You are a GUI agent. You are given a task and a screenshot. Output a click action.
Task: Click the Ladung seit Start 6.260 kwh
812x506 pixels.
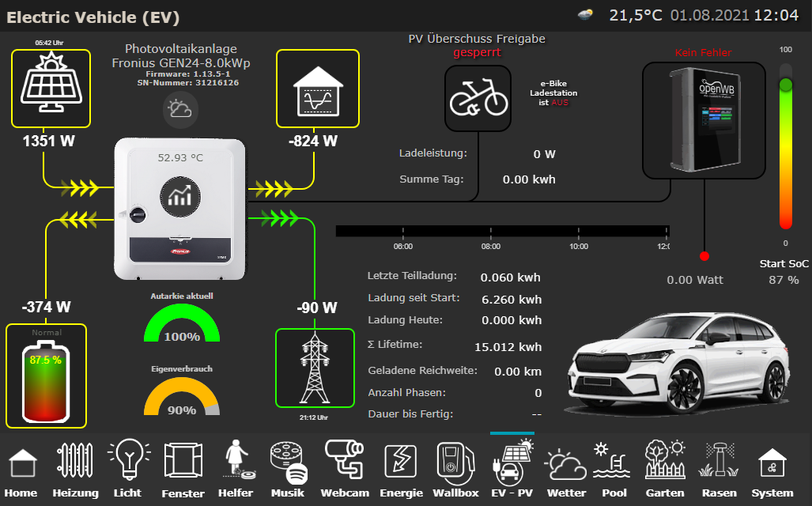click(512, 300)
